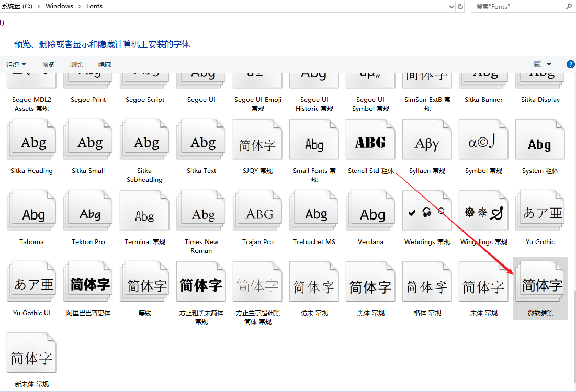Image resolution: width=576 pixels, height=392 pixels.
Task: Select the Wingdings 常规 font icon
Action: [x=483, y=211]
